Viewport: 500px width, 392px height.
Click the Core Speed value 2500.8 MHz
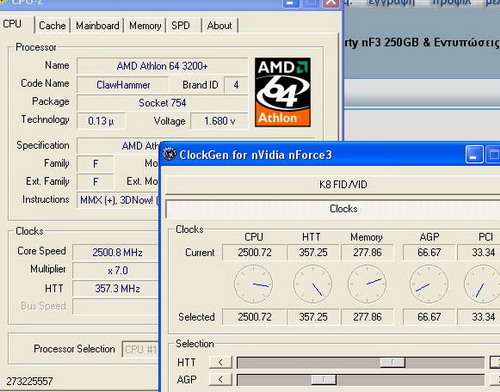pyautogui.click(x=116, y=252)
